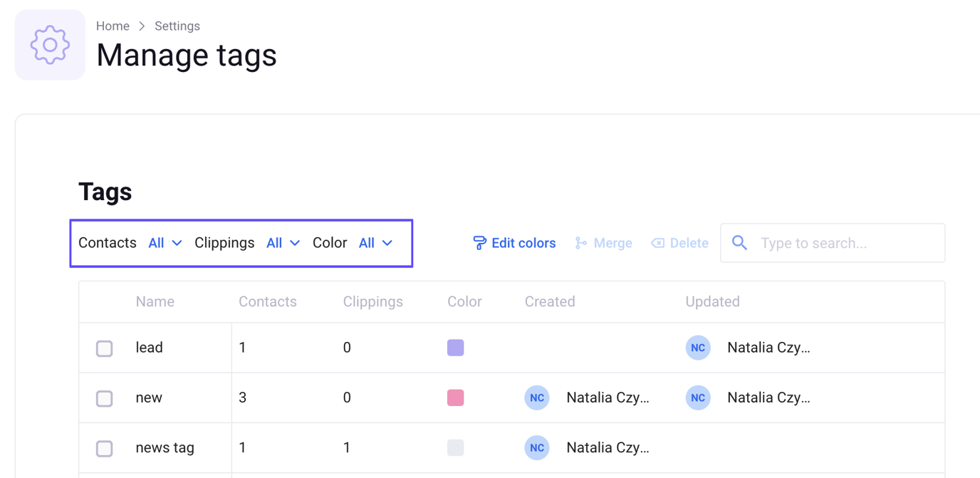
Task: Click the pink color swatch for new
Action: point(456,398)
